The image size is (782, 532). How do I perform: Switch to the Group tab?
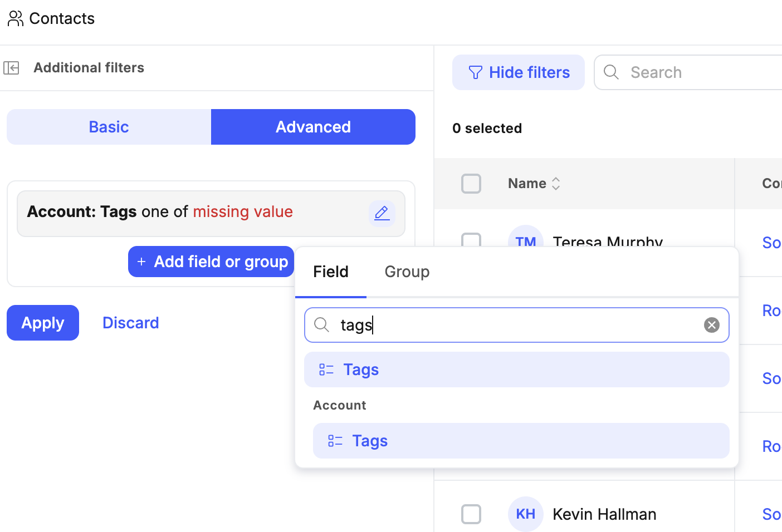(407, 272)
